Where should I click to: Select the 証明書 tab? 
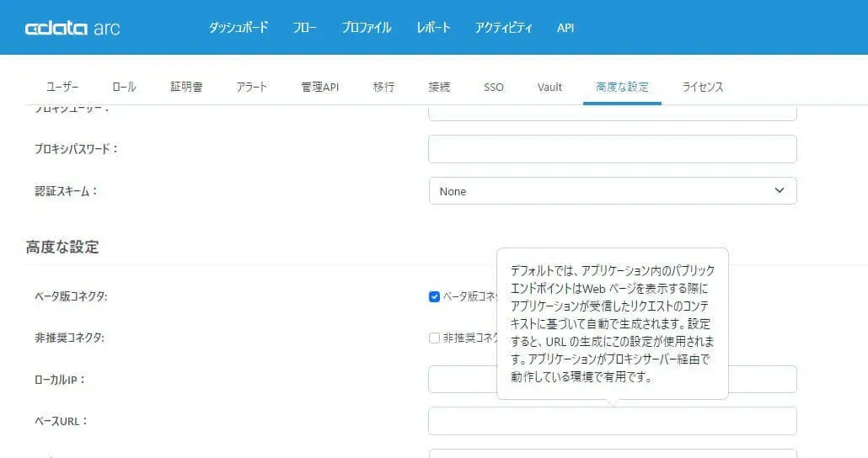pos(186,87)
